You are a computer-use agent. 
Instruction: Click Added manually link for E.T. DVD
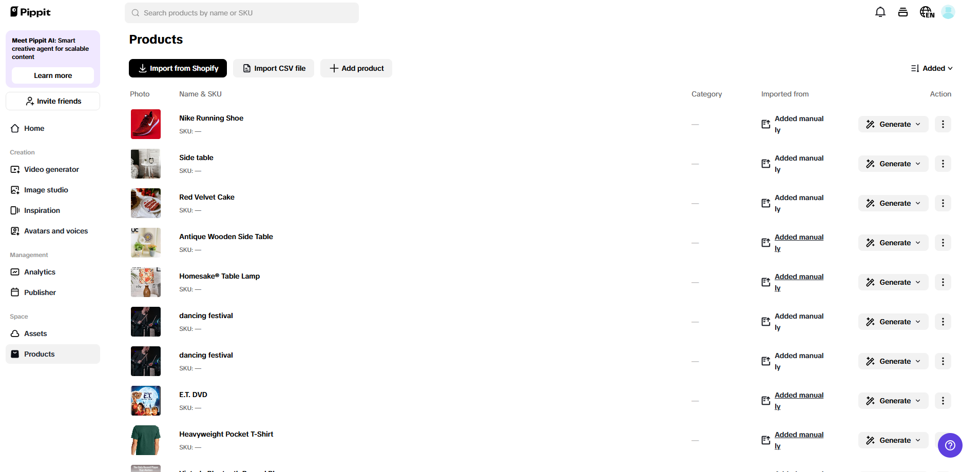click(799, 401)
